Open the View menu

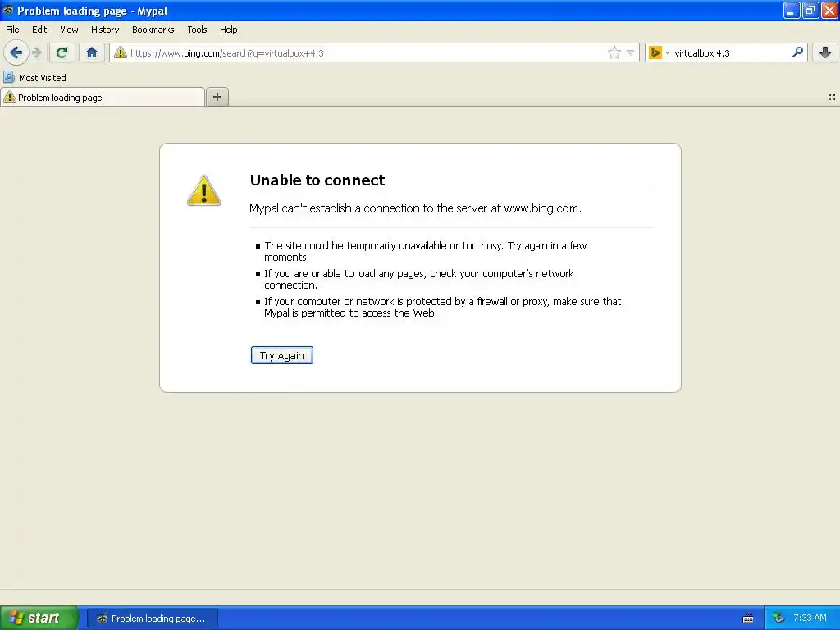(69, 30)
